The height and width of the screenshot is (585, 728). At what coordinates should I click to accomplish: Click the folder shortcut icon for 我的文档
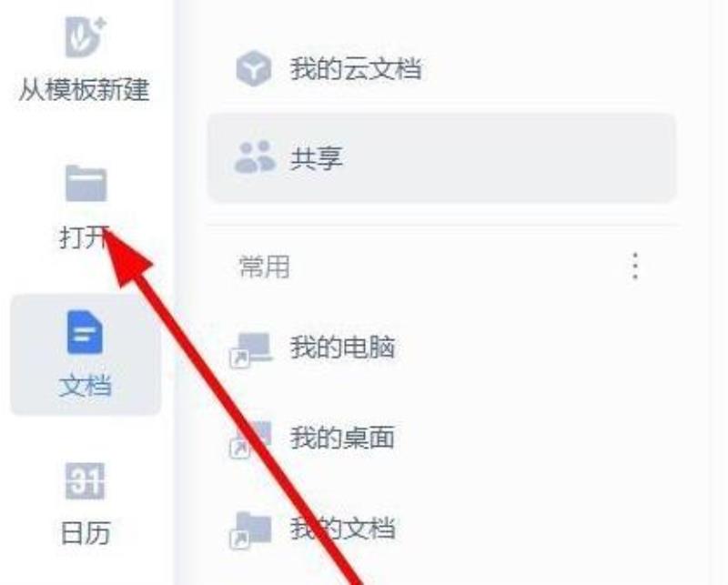251,530
